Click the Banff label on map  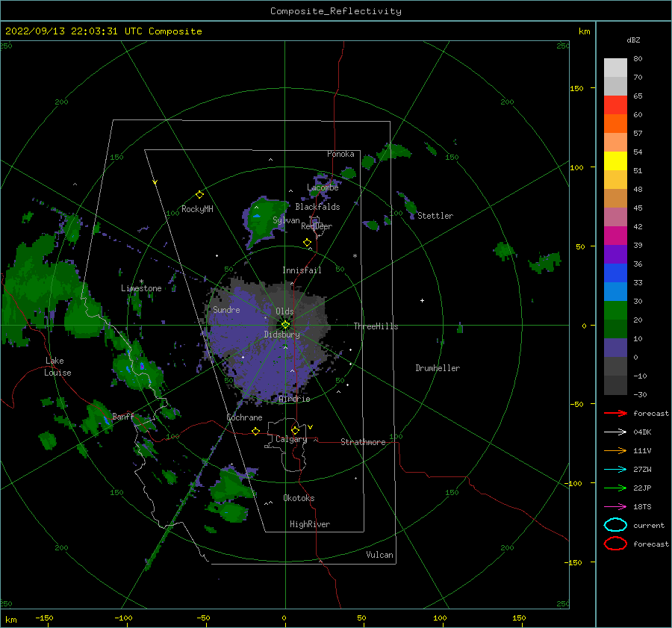[x=123, y=416]
